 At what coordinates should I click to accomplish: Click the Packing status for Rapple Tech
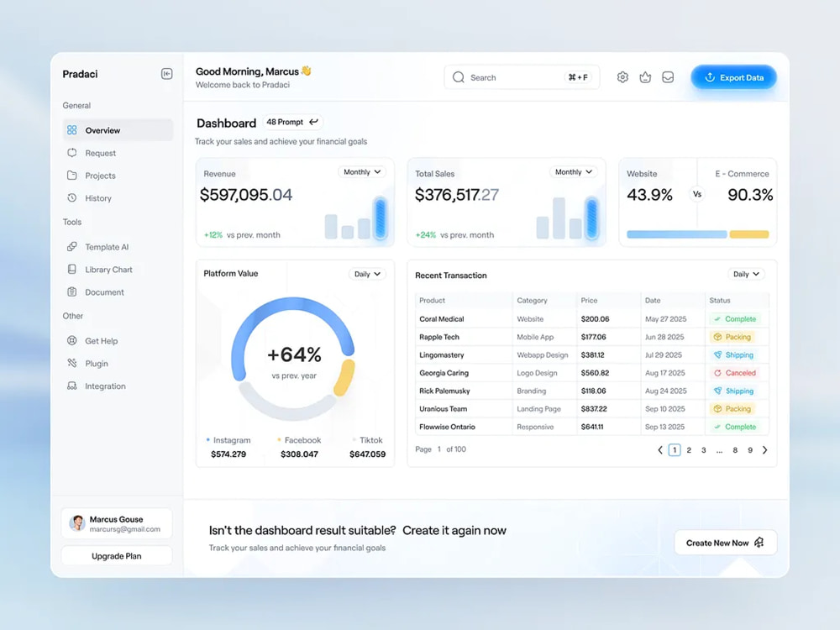[x=732, y=337]
